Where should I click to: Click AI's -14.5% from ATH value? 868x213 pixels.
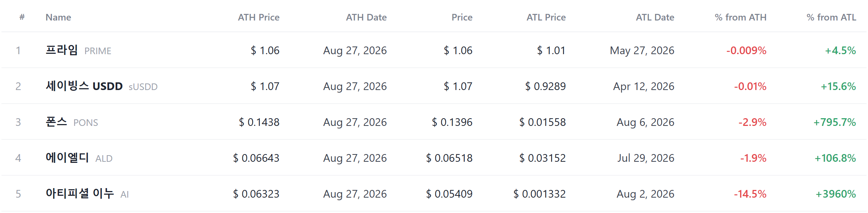pyautogui.click(x=750, y=194)
